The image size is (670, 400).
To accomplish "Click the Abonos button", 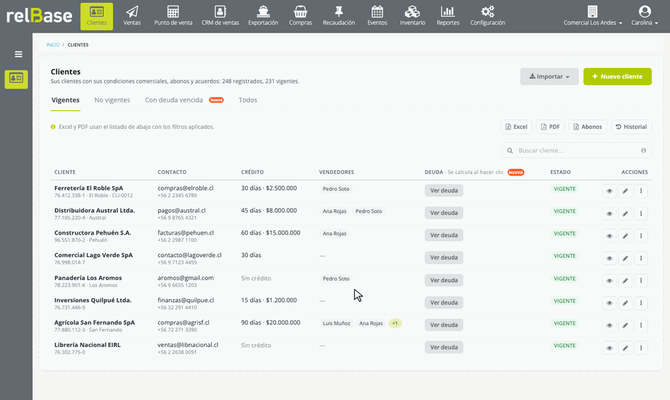I will (588, 127).
